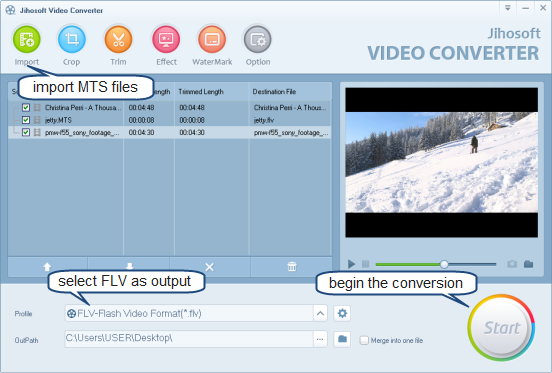Open the Option settings icon
Viewport: 552px width, 373px height.
pyautogui.click(x=258, y=39)
